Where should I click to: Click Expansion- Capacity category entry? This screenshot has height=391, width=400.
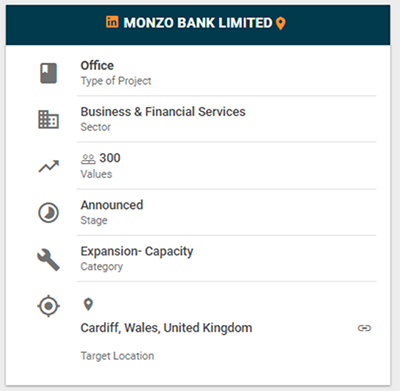click(x=137, y=252)
